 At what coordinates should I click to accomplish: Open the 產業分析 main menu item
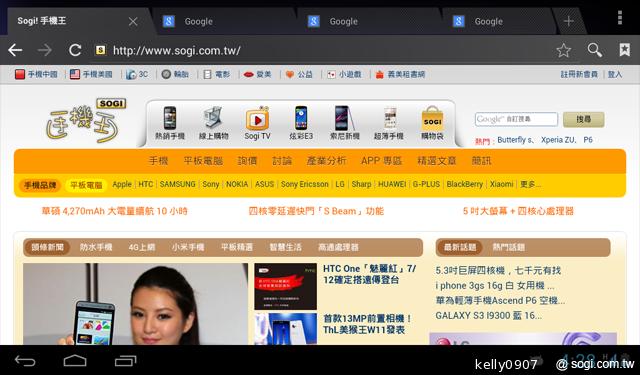pos(326,161)
